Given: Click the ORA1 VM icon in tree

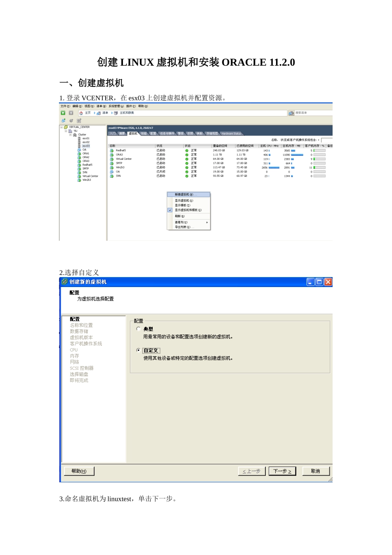Looking at the screenshot, I should (x=79, y=154).
